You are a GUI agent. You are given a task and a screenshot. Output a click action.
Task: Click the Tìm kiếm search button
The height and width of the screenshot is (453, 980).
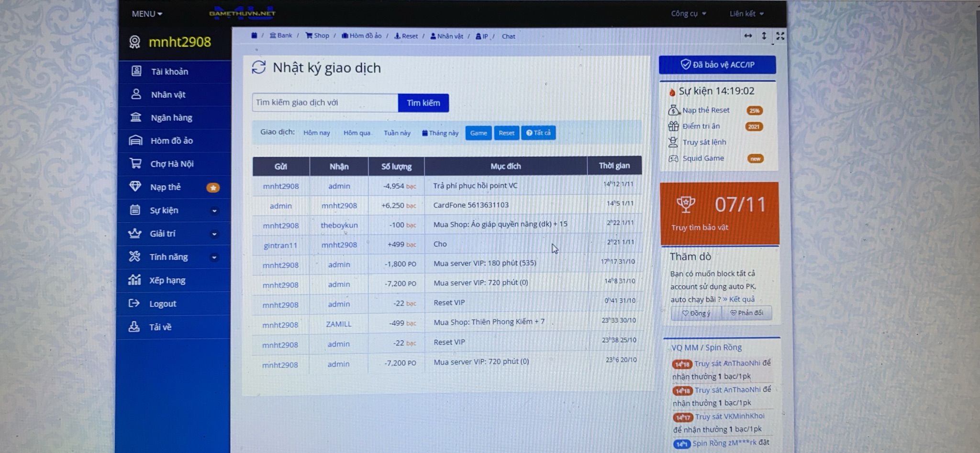423,103
